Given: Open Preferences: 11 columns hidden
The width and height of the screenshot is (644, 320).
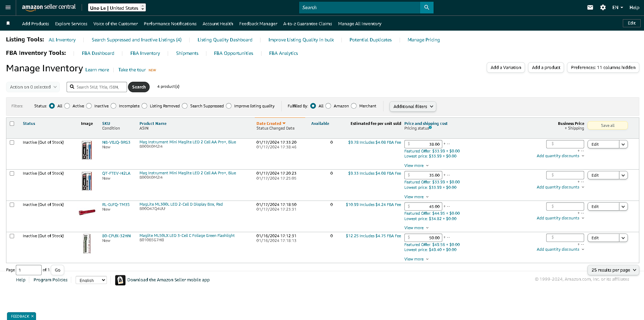Looking at the screenshot, I should (x=603, y=67).
